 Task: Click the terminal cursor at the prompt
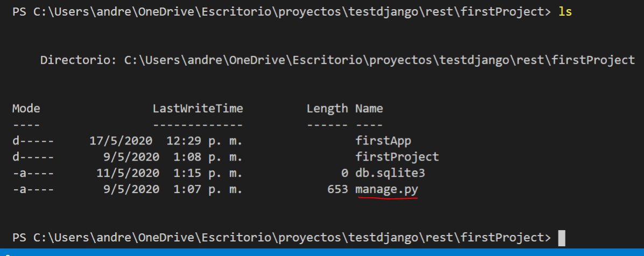pyautogui.click(x=562, y=238)
